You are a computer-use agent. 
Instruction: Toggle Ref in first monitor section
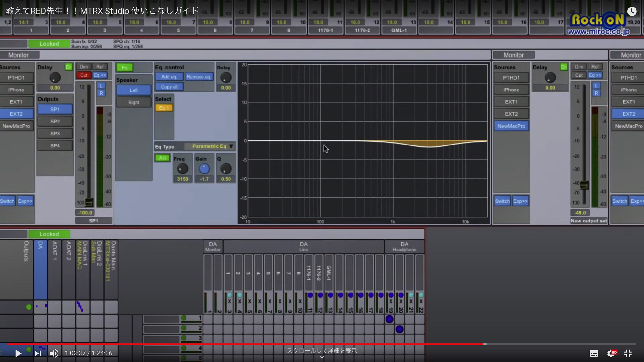coord(100,67)
